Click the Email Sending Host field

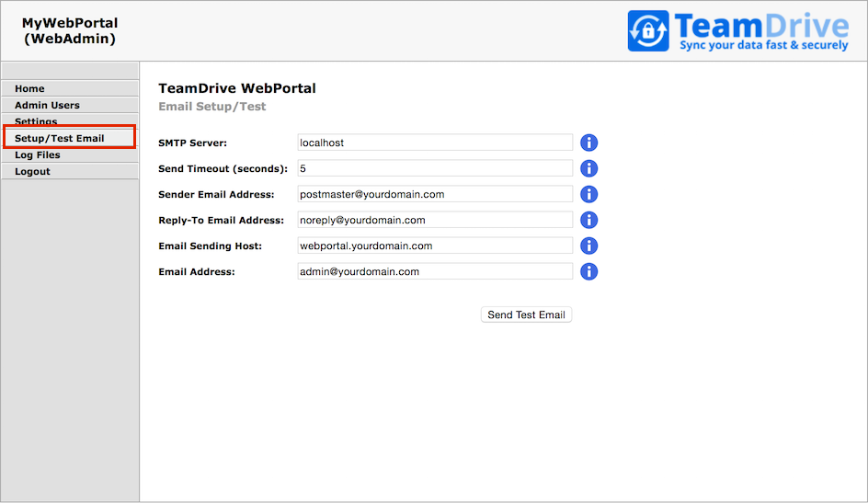(435, 246)
